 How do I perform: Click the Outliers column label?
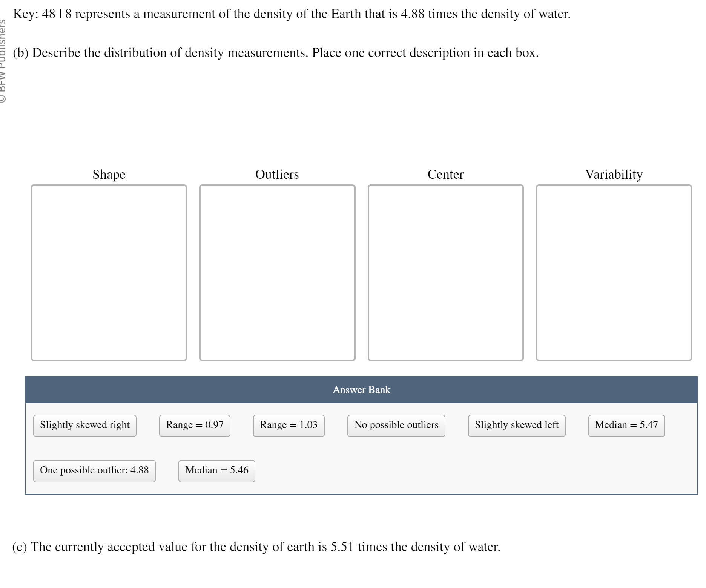(277, 175)
